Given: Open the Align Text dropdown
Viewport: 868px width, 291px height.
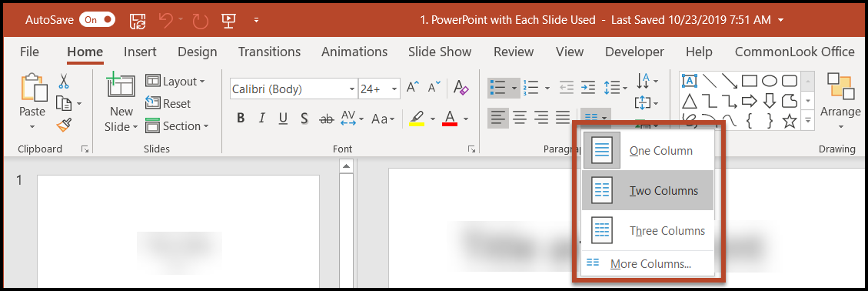Looking at the screenshot, I should tap(647, 103).
